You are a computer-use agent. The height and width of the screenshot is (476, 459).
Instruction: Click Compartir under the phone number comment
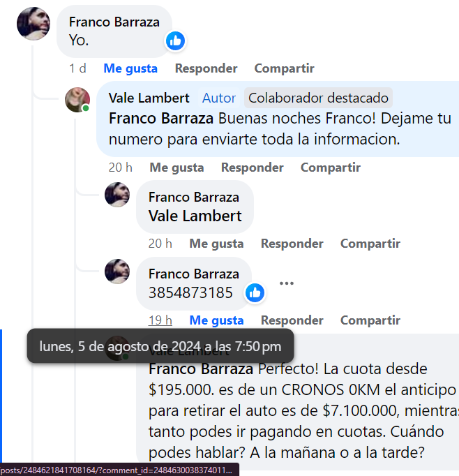click(x=370, y=320)
